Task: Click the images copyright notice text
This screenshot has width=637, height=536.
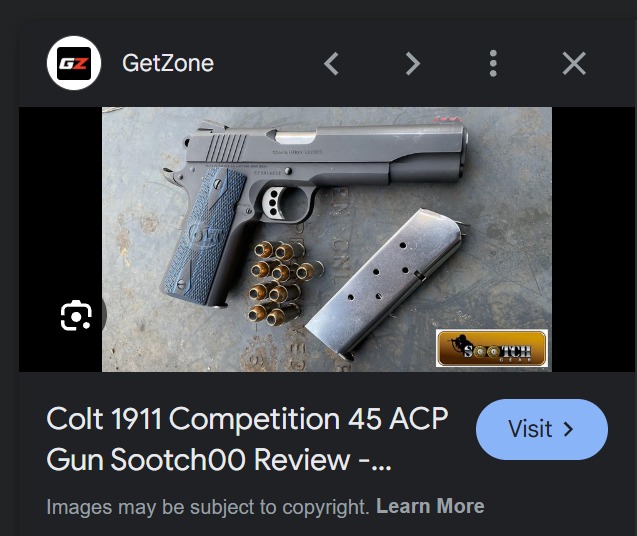Action: 208,507
